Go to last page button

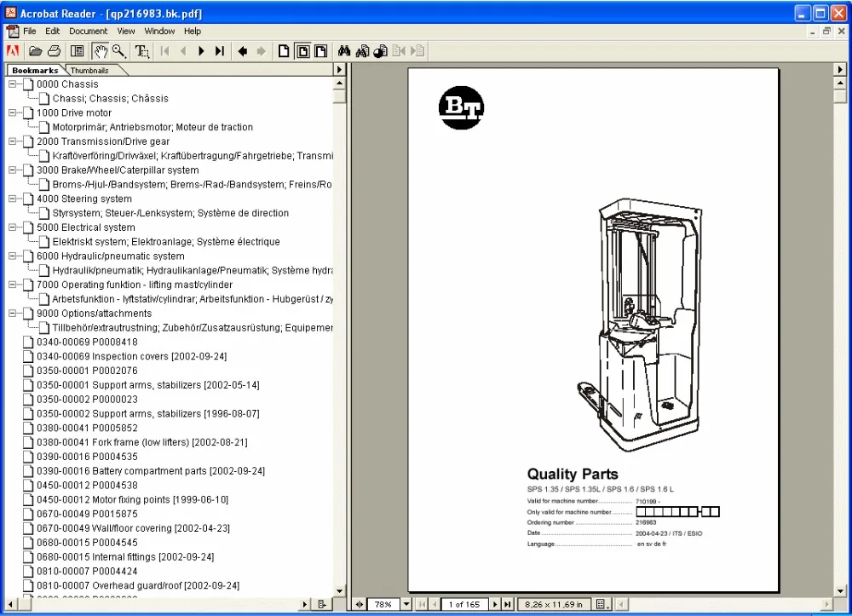[219, 50]
